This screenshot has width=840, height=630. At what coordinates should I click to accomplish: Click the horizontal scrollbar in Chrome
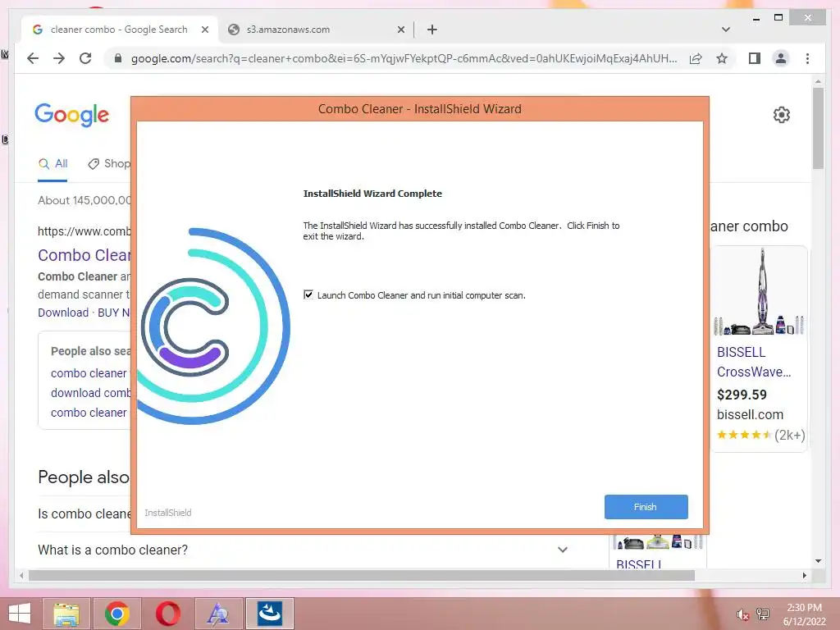362,575
